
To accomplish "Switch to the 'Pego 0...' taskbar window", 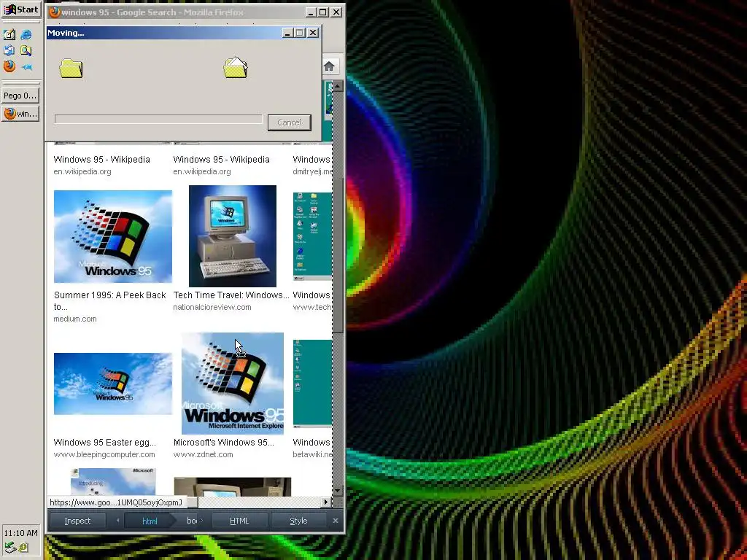I will coord(20,96).
